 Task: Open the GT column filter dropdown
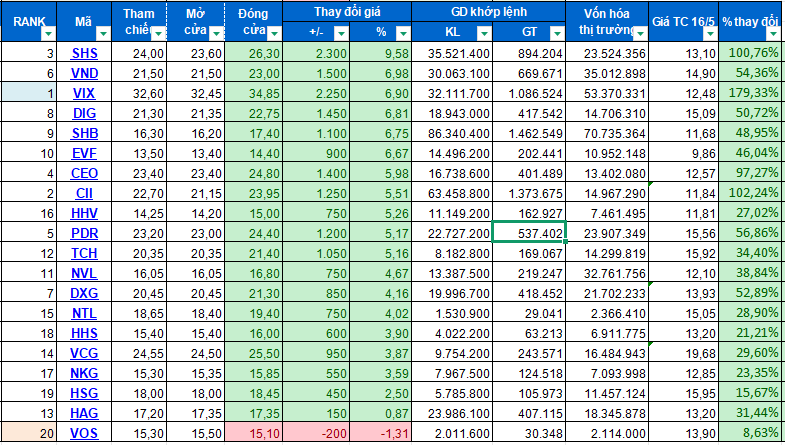[x=557, y=34]
